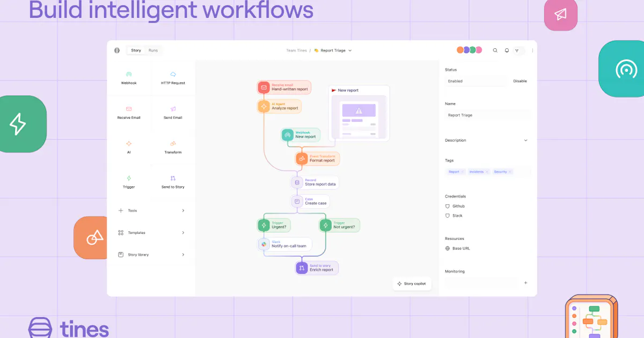Select the Not urgent? trigger node
This screenshot has height=338, width=644.
[x=339, y=225]
